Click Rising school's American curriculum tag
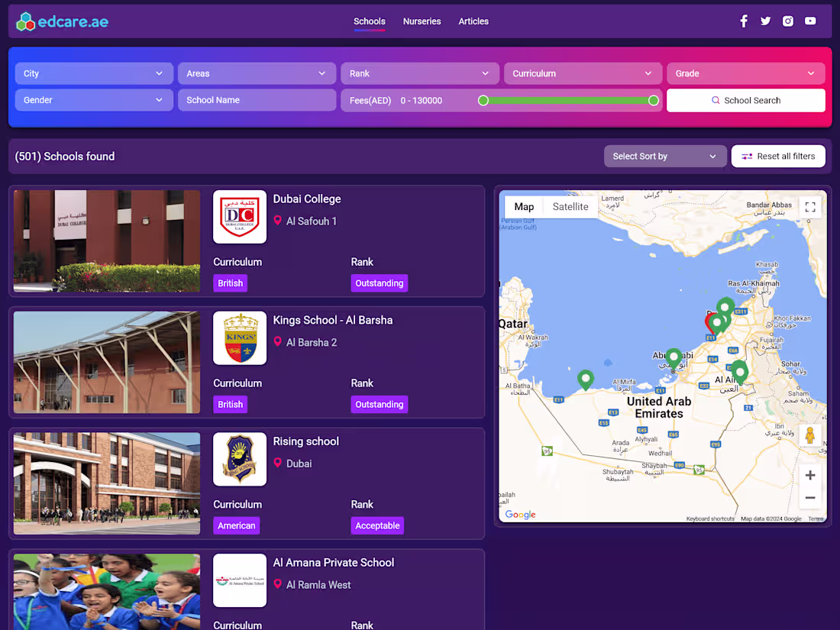 point(236,525)
